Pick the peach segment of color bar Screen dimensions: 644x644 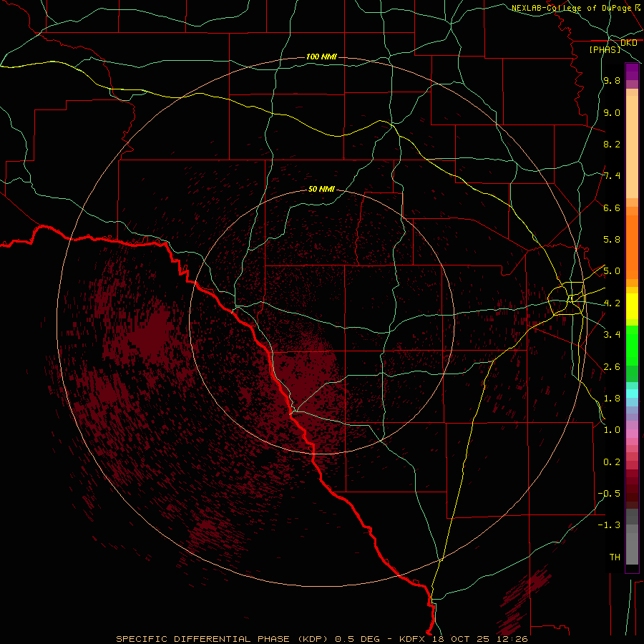click(x=632, y=147)
